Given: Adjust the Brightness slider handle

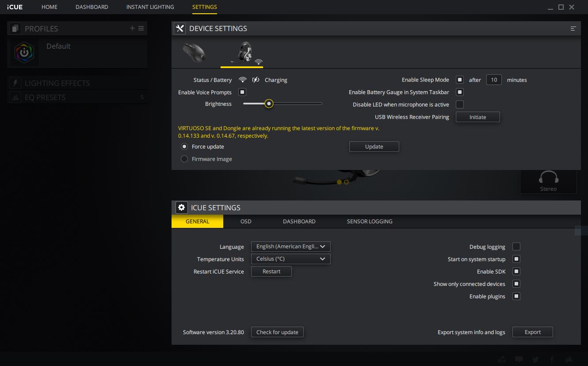Looking at the screenshot, I should (269, 104).
